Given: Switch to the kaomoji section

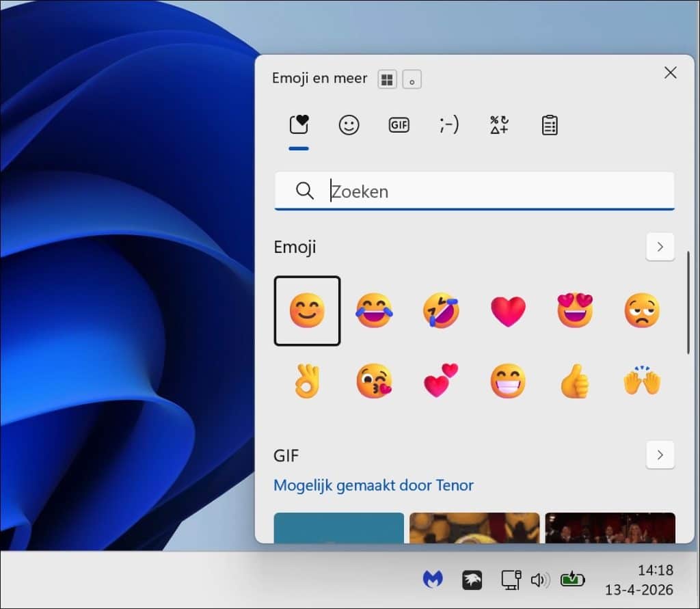Looking at the screenshot, I should (449, 124).
